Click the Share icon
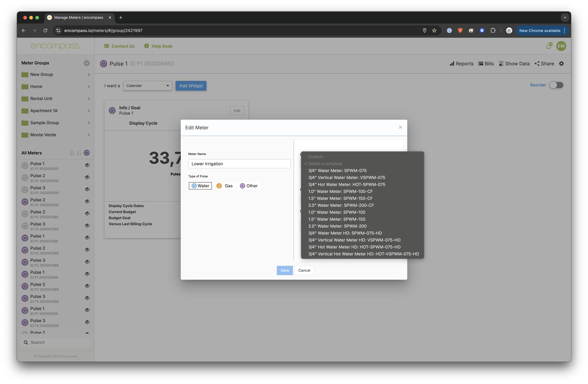This screenshot has height=384, width=588. click(x=537, y=64)
